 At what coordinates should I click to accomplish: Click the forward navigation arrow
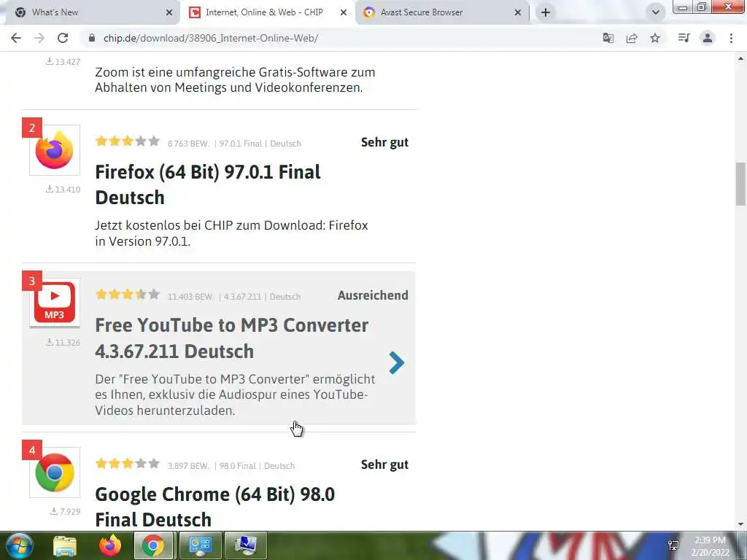39,38
